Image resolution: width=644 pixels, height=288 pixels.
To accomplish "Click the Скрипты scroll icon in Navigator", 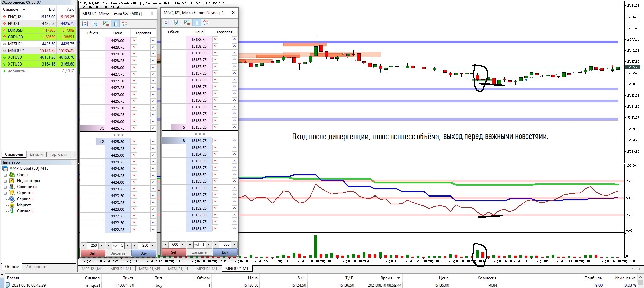I will click(12, 193).
